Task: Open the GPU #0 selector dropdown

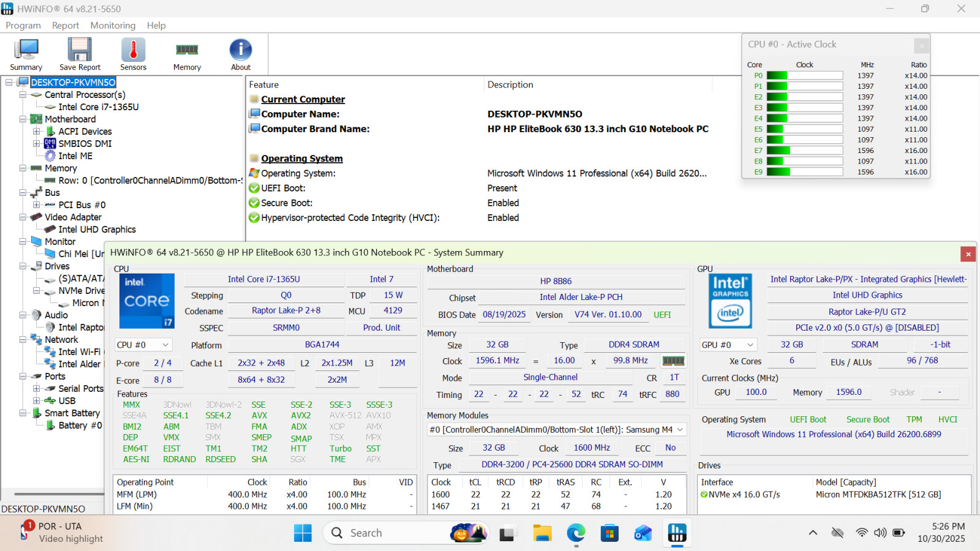Action: pos(728,345)
